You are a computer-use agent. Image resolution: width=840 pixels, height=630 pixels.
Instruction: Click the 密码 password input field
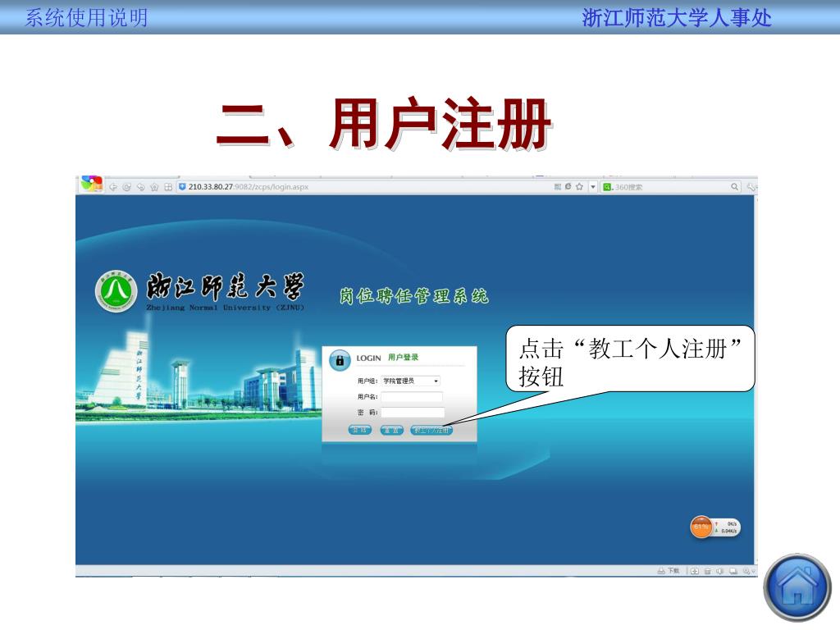pos(413,412)
